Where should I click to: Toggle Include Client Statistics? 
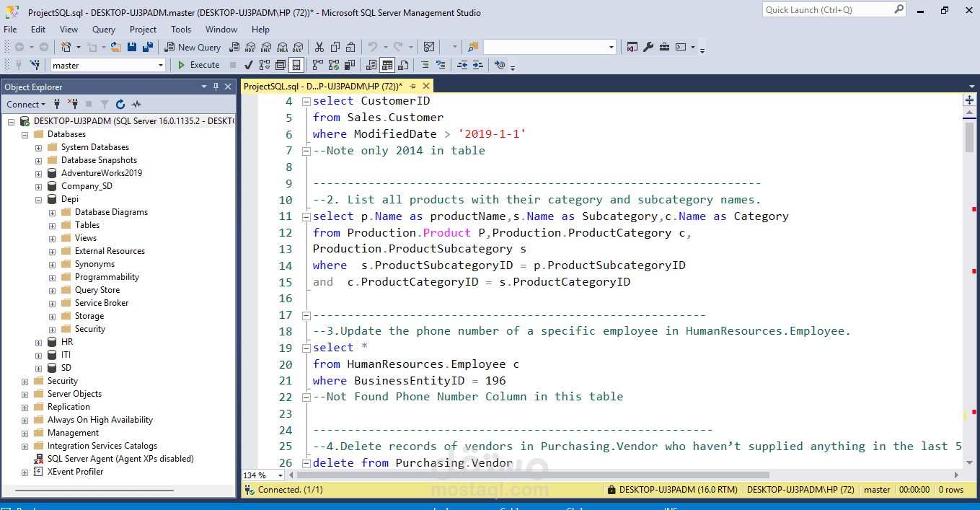coord(350,65)
